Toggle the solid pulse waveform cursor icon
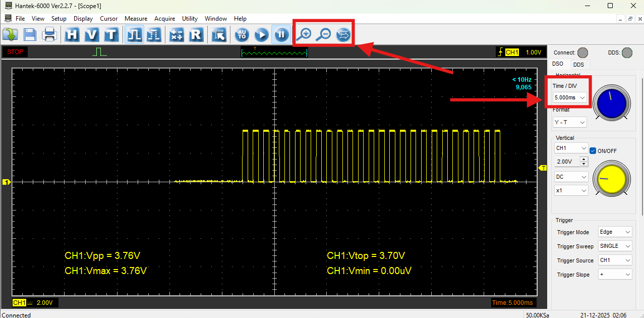This screenshot has width=644, height=318. [134, 35]
